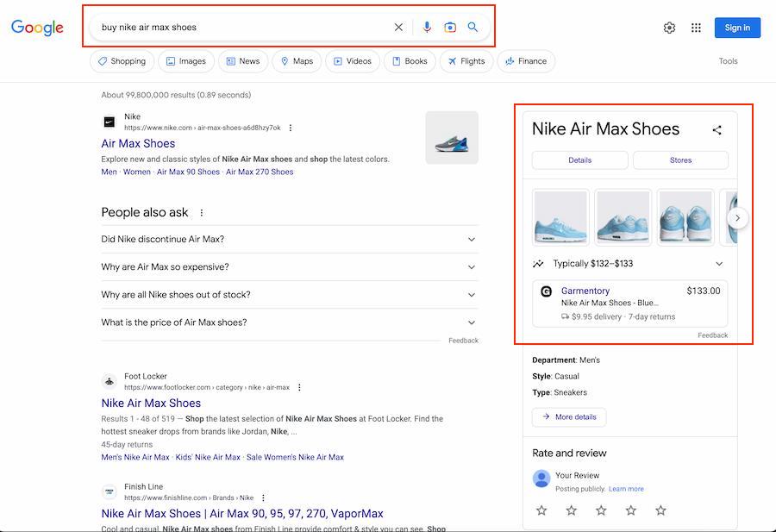This screenshot has height=532, width=776.
Task: Open the Stores tab in product panel
Action: pyautogui.click(x=680, y=160)
